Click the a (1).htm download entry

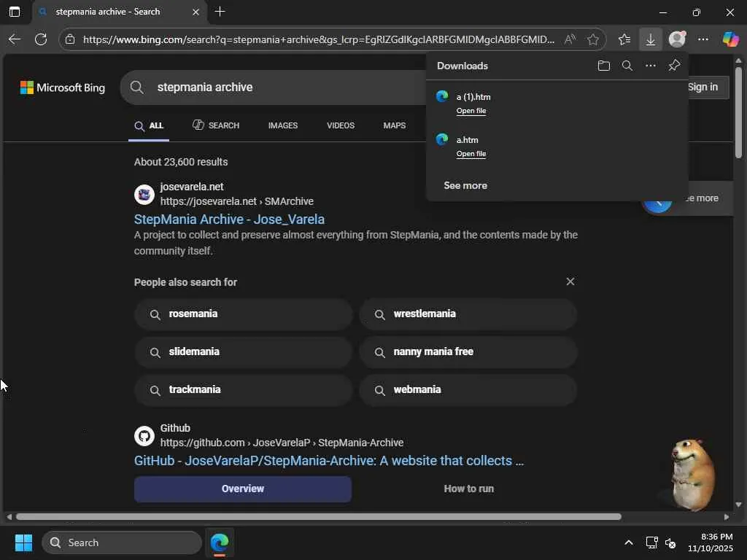pos(557,104)
